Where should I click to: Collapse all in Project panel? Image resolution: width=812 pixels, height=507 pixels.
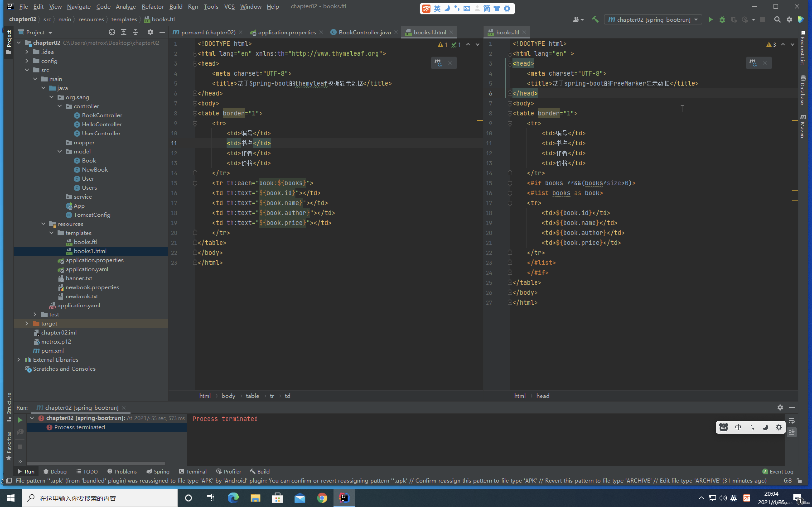(135, 32)
